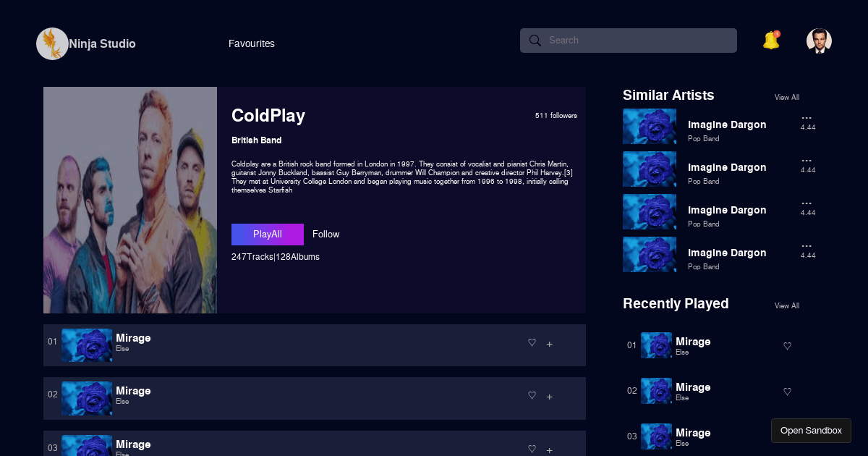Click the Open Sandbox button
868x456 pixels.
[x=811, y=431]
